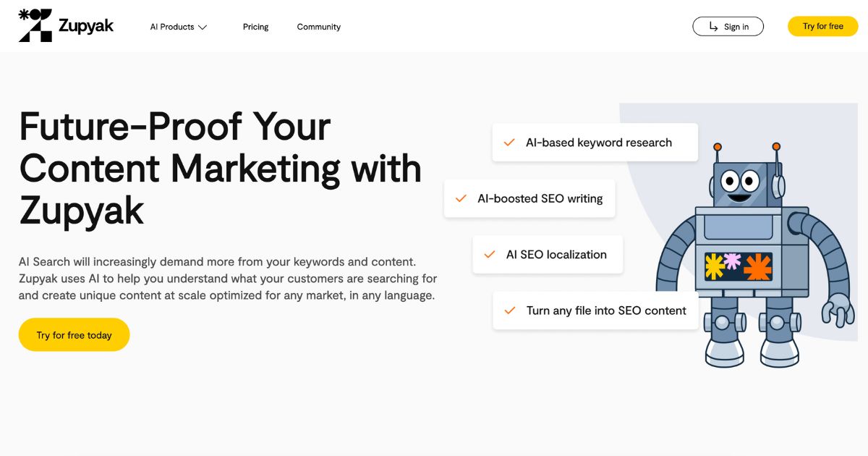The width and height of the screenshot is (868, 456).
Task: Click the orange asterisk on the robot's chest
Action: pyautogui.click(x=758, y=267)
